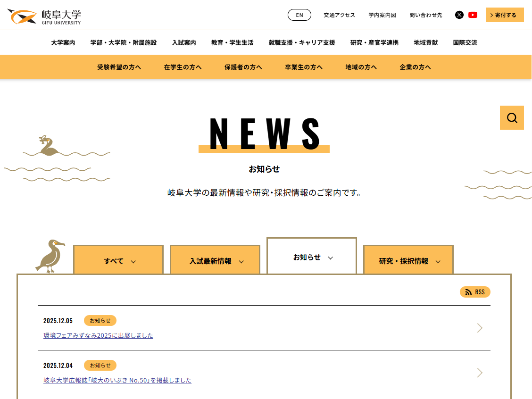Screen dimensions: 532x399
Task: Click the standing cormorant bird illustration
Action: click(x=50, y=256)
